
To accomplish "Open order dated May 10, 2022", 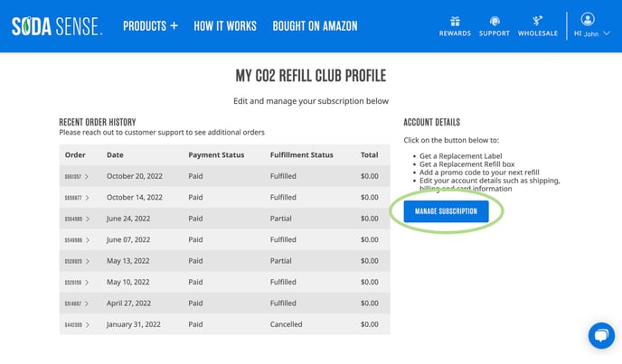I will (x=77, y=283).
